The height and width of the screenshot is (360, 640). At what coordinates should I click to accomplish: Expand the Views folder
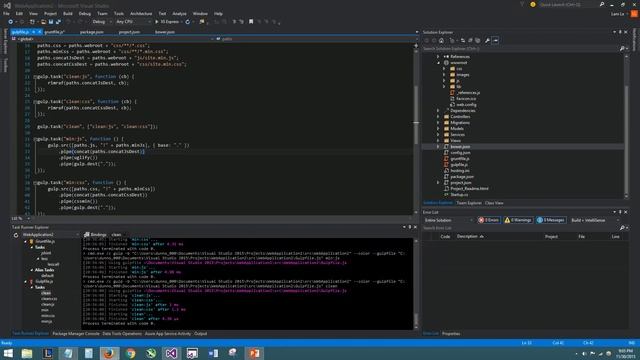(438, 140)
